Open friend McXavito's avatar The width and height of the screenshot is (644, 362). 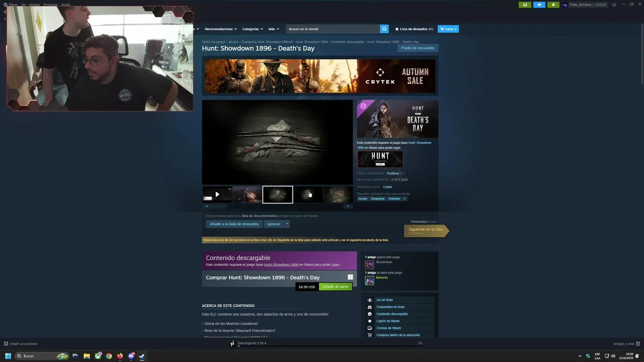coord(369,280)
